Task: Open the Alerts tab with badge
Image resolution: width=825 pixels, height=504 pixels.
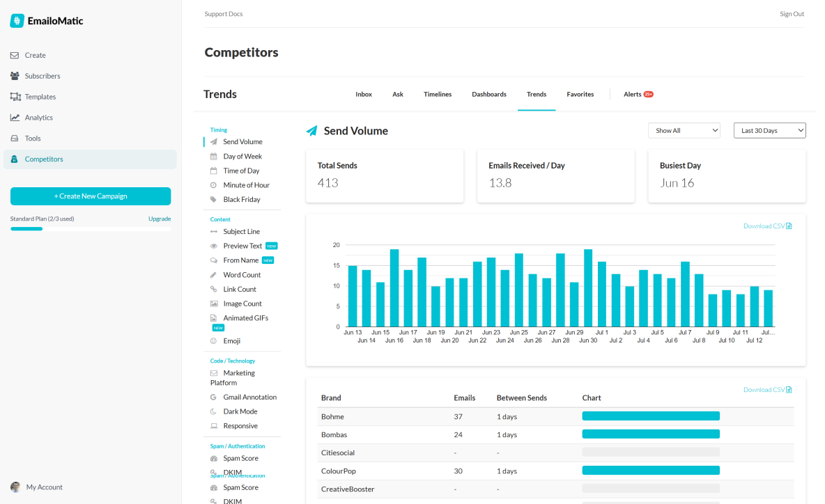Action: point(638,95)
